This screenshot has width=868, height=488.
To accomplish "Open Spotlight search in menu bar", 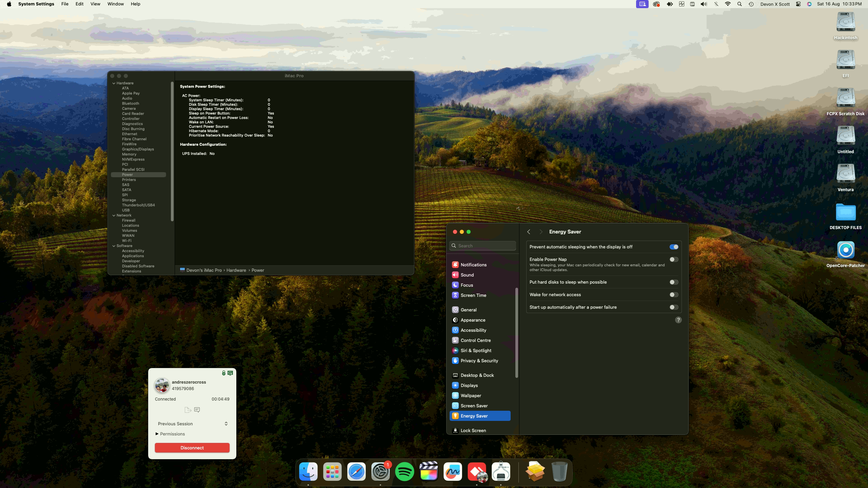I will tap(739, 4).
